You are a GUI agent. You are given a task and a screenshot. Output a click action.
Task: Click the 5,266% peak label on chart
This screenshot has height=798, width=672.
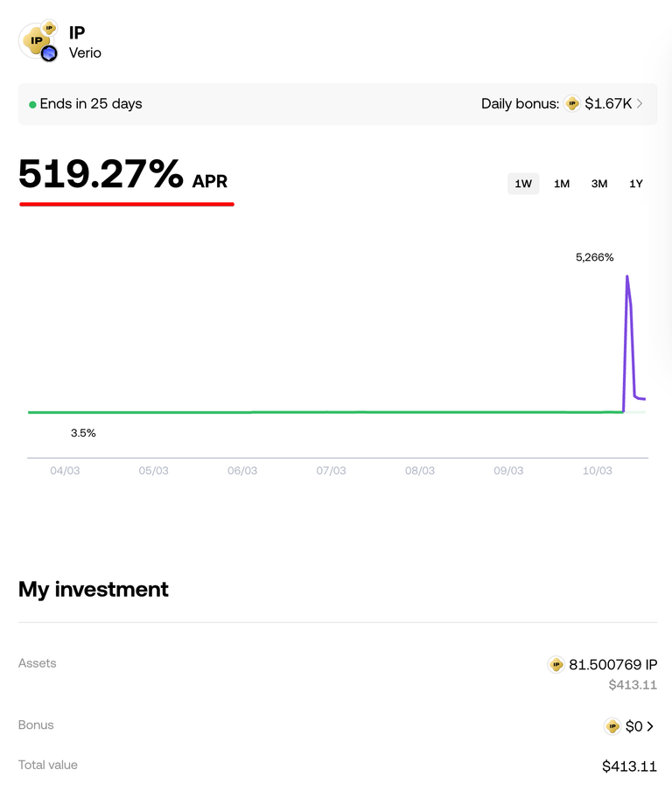pos(595,257)
